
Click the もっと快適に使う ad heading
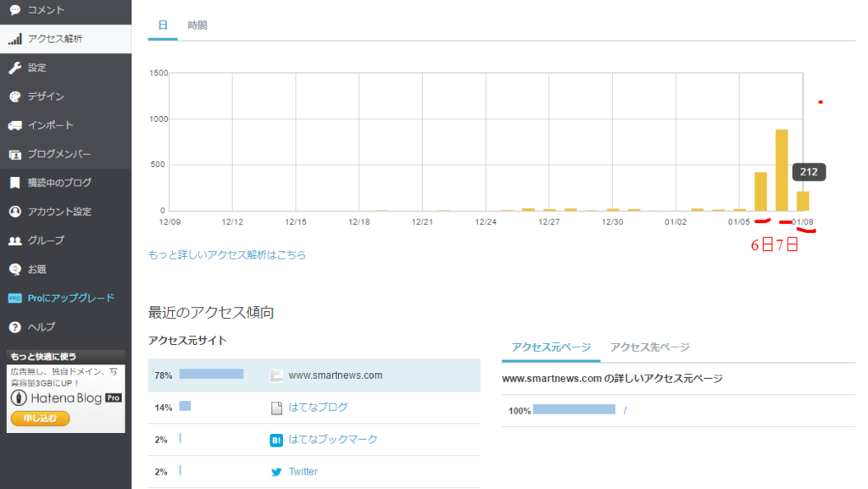coord(43,356)
